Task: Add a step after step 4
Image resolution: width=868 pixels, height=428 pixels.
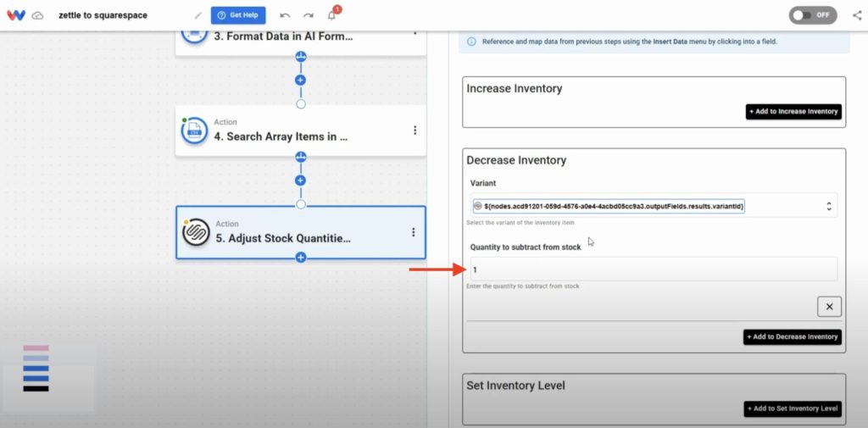Action: tap(301, 181)
